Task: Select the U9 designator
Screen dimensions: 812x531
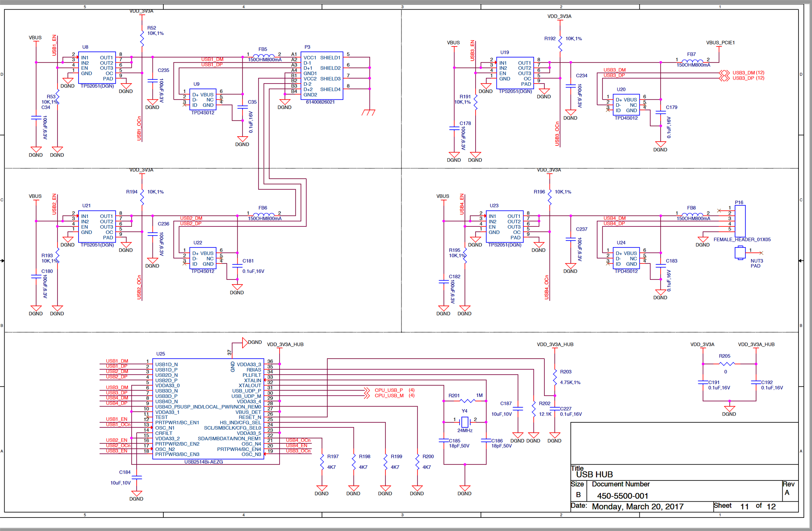Action: 196,84
